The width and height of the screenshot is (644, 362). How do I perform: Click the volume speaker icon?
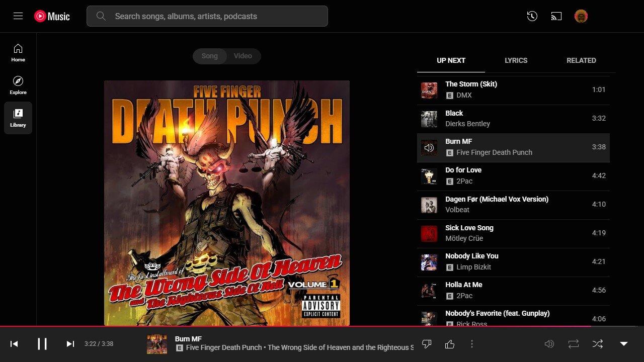[549, 344]
